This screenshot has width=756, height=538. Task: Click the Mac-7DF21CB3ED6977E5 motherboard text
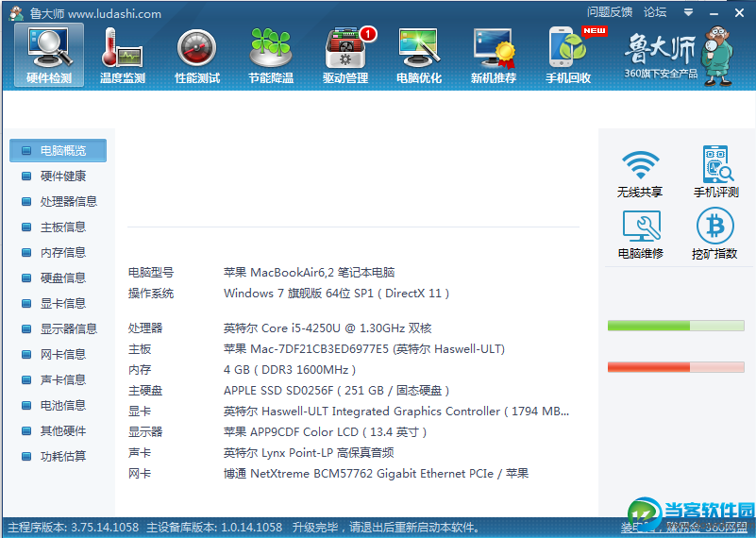point(364,349)
